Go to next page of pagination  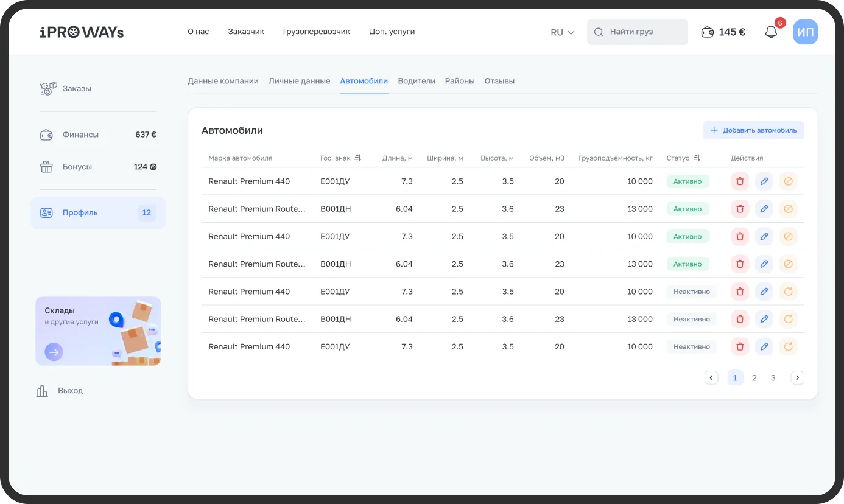pyautogui.click(x=797, y=378)
